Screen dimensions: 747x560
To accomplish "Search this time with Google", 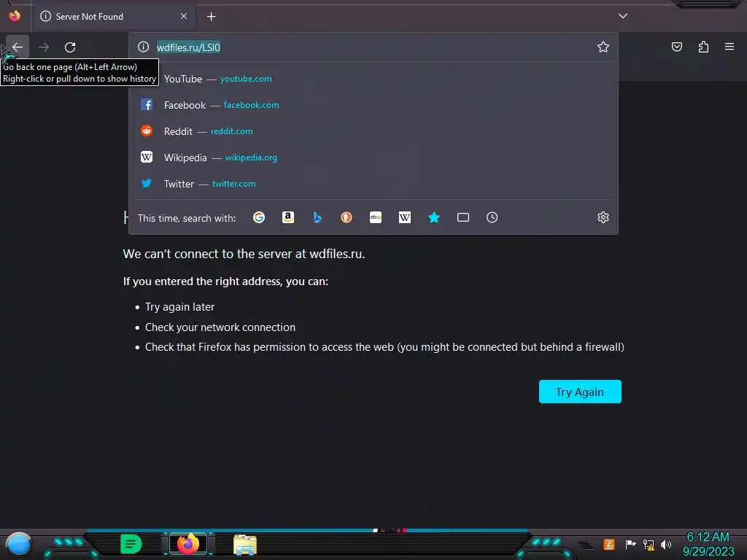I will [259, 217].
